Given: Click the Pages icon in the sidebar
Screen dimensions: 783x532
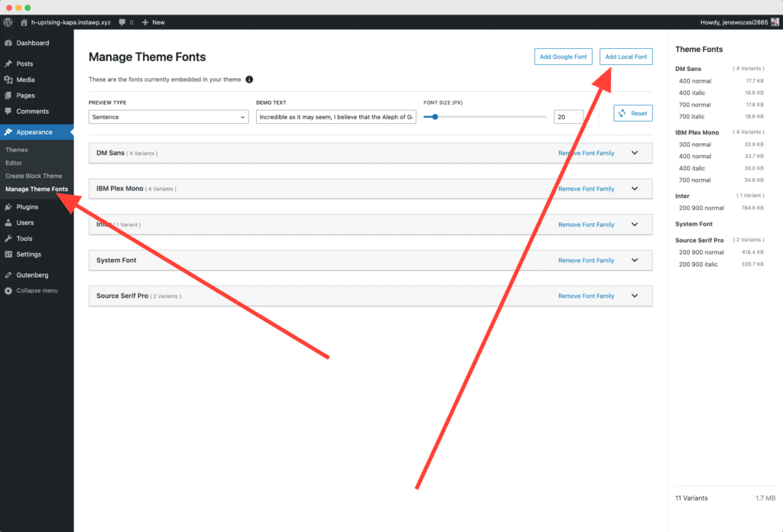Looking at the screenshot, I should 8,96.
